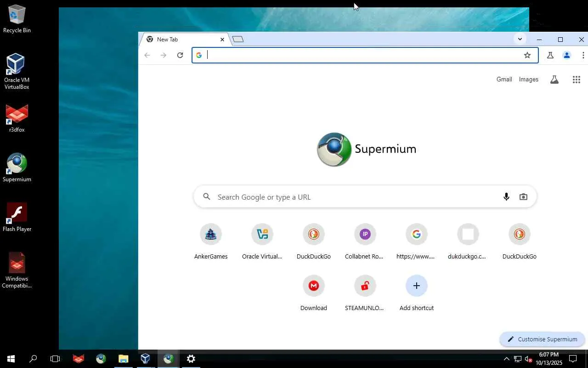Open the profile avatar menu
Viewport: 588px width, 368px height.
click(567, 55)
